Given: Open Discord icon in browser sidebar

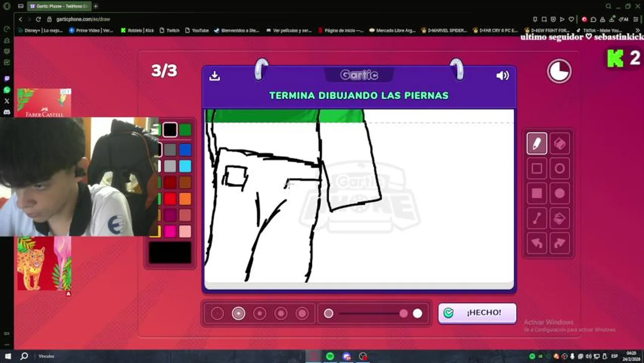Looking at the screenshot, I should click(x=7, y=112).
